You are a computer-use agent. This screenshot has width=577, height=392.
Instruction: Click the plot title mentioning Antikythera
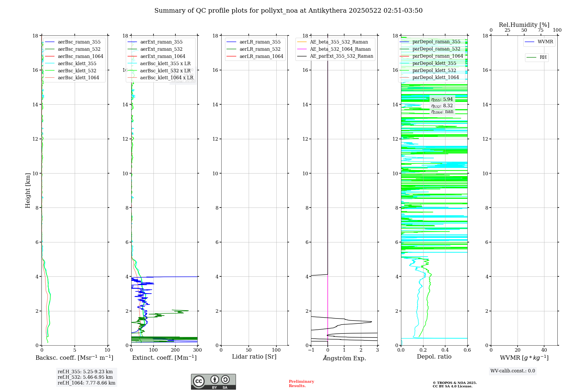[288, 11]
